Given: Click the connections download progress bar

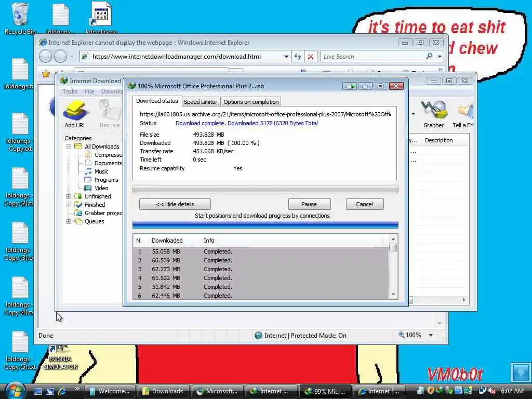Looking at the screenshot, I should [265, 224].
